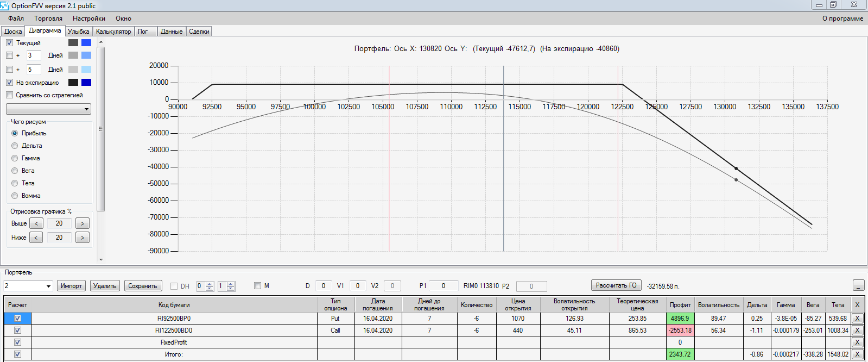The height and width of the screenshot is (362, 868).
Task: Select the Дельта radio option
Action: pyautogui.click(x=15, y=146)
